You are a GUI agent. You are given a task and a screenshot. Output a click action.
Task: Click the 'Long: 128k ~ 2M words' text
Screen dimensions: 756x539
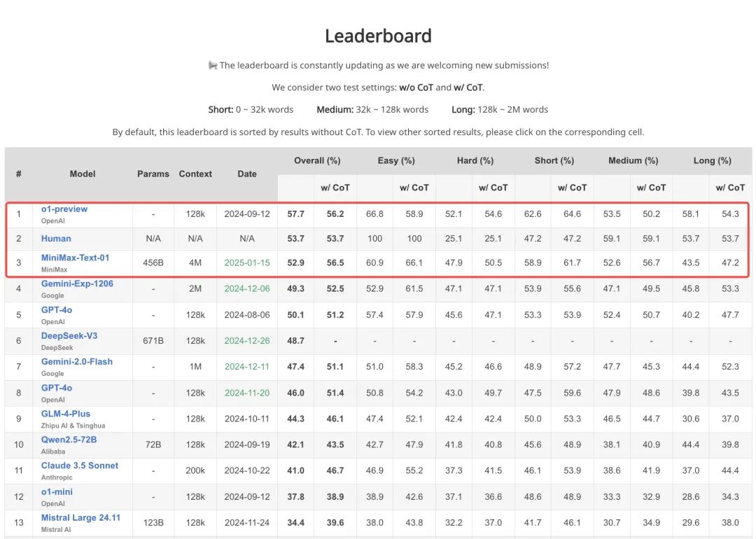pos(500,109)
